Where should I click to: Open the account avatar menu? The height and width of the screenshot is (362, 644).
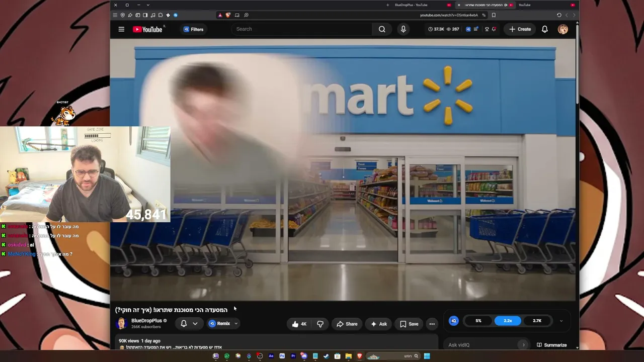coord(563,29)
